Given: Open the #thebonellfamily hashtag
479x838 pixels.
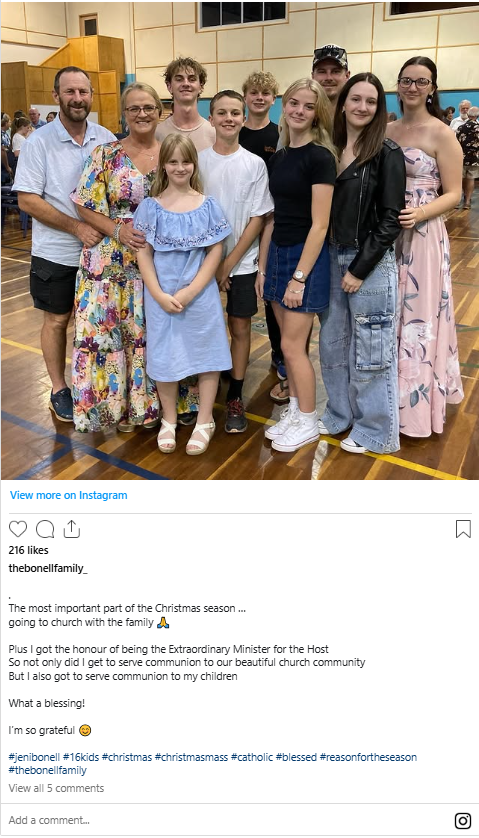Looking at the screenshot, I should click(x=48, y=771).
